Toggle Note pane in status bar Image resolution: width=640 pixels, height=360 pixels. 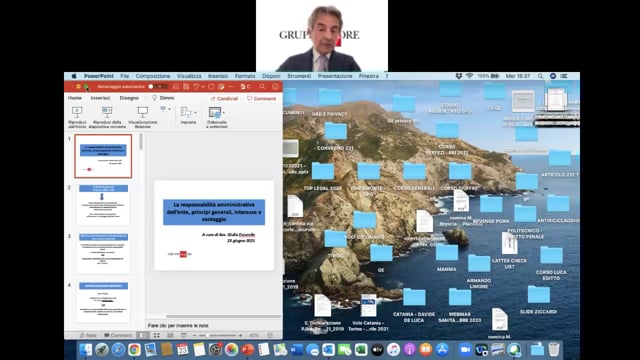pyautogui.click(x=88, y=336)
